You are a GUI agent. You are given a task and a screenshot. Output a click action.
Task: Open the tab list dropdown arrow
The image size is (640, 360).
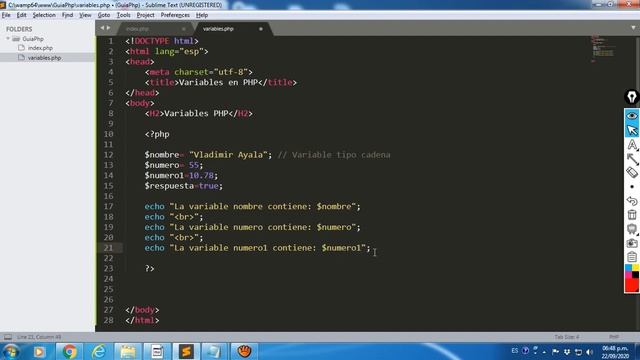pos(633,28)
